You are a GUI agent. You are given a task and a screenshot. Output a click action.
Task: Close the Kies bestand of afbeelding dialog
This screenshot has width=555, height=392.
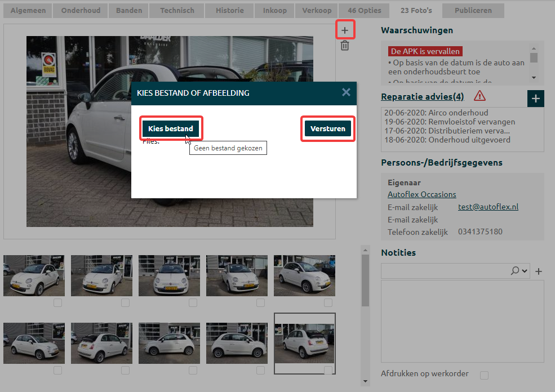pos(346,92)
